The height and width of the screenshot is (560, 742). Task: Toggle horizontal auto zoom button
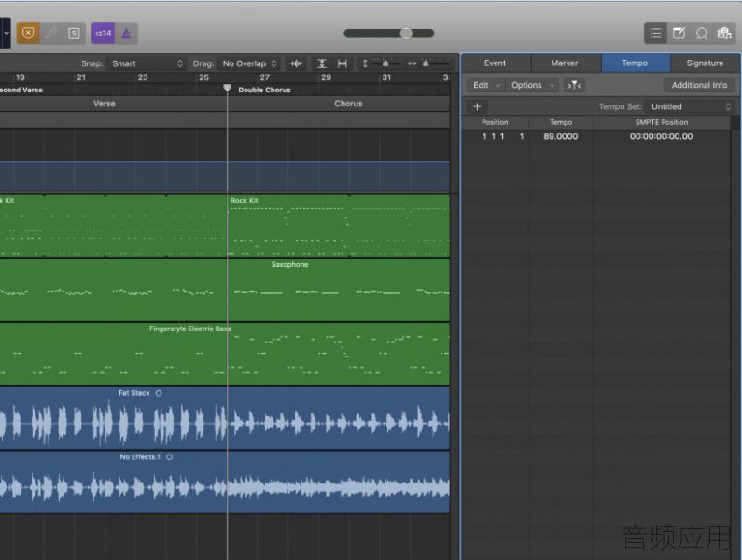pos(343,63)
